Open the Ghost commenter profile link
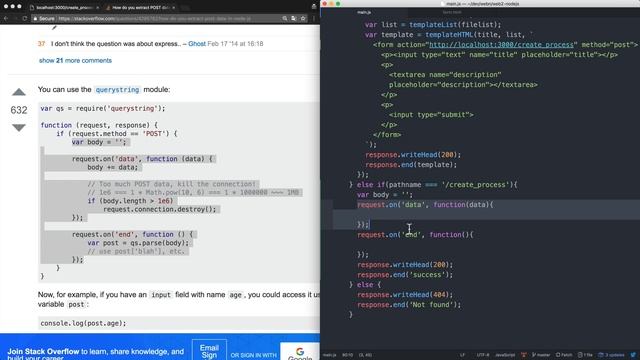 tap(197, 44)
